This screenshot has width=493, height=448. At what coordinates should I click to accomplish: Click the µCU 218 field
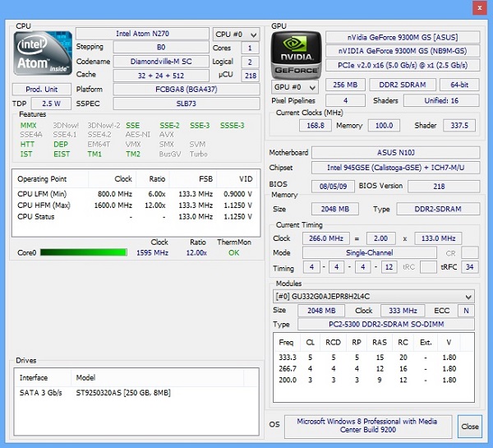251,76
